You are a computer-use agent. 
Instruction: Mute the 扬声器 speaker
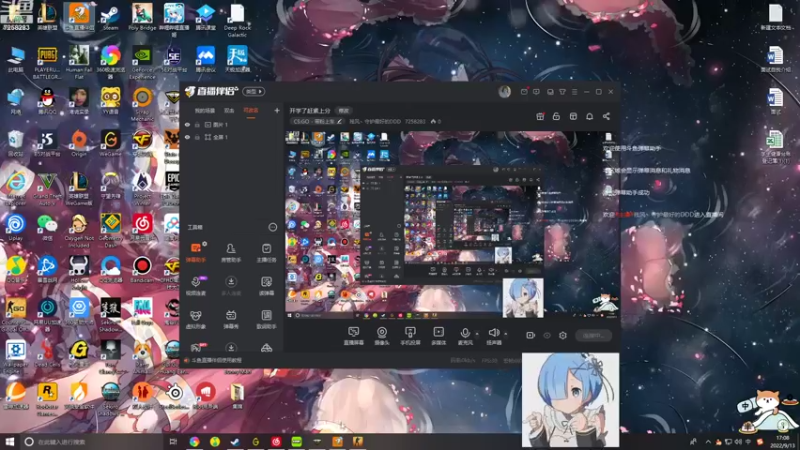pos(493,336)
